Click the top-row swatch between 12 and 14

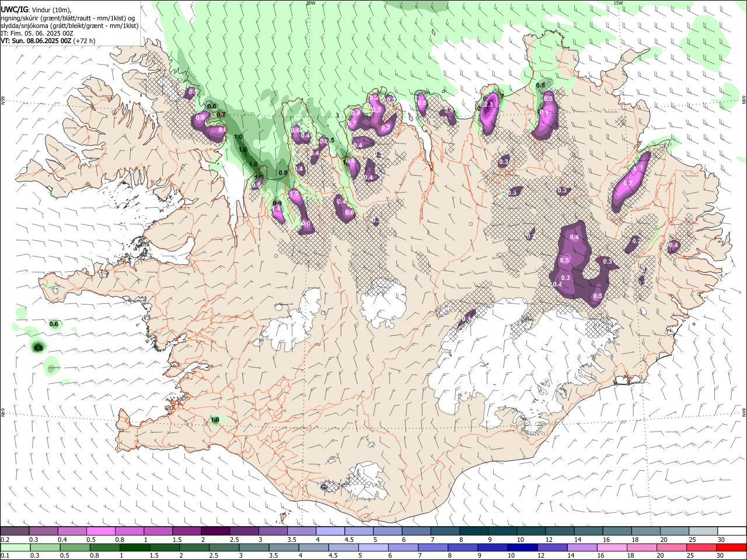pos(560,531)
